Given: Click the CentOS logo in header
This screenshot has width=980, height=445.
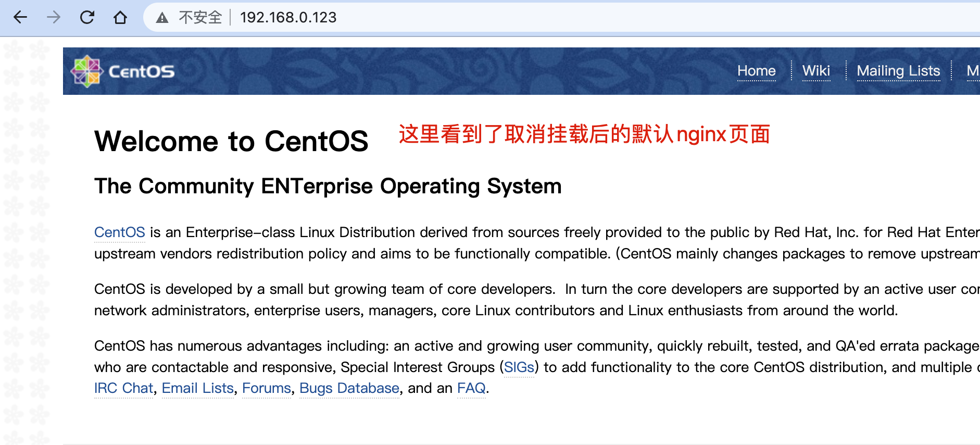Looking at the screenshot, I should pyautogui.click(x=123, y=71).
